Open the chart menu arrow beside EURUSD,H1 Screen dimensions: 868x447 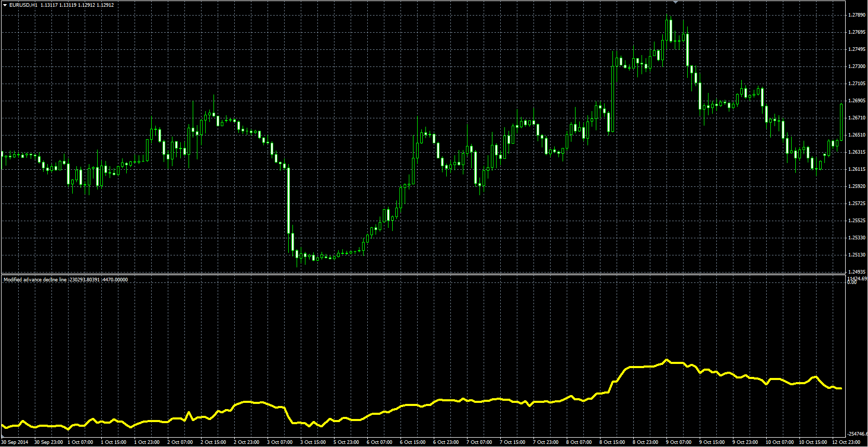[x=5, y=5]
